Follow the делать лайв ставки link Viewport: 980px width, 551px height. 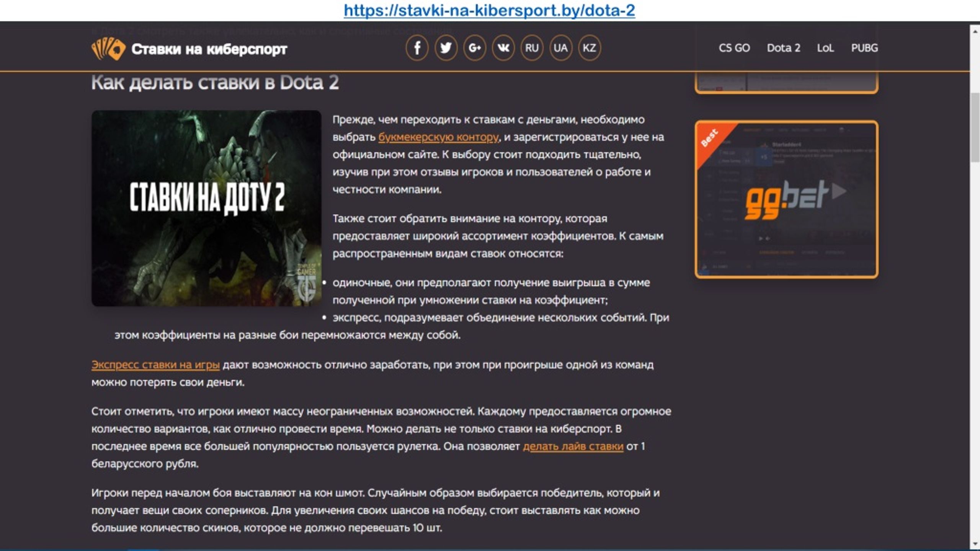coord(573,446)
